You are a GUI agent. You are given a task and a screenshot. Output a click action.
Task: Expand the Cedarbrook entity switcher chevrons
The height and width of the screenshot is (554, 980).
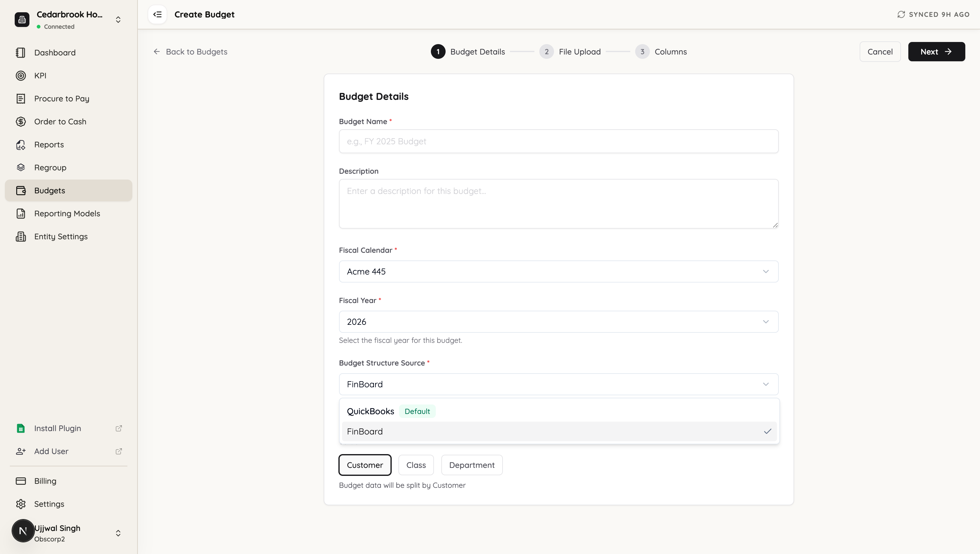(x=118, y=19)
